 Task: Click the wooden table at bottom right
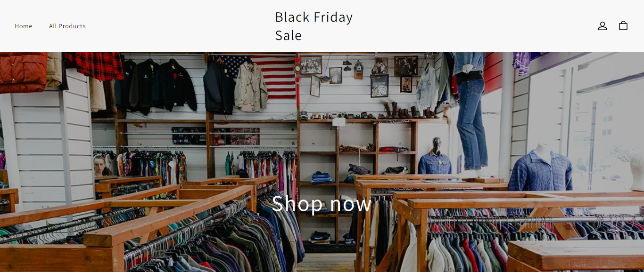pyautogui.click(x=576, y=256)
